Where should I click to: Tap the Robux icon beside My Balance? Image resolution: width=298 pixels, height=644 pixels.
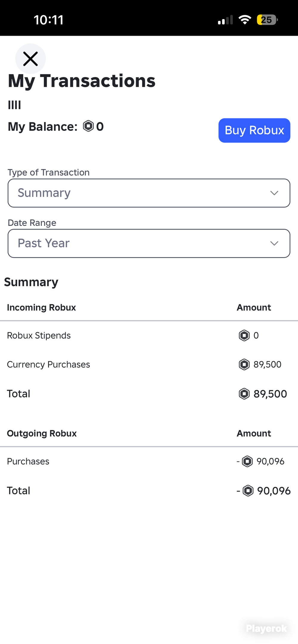88,126
